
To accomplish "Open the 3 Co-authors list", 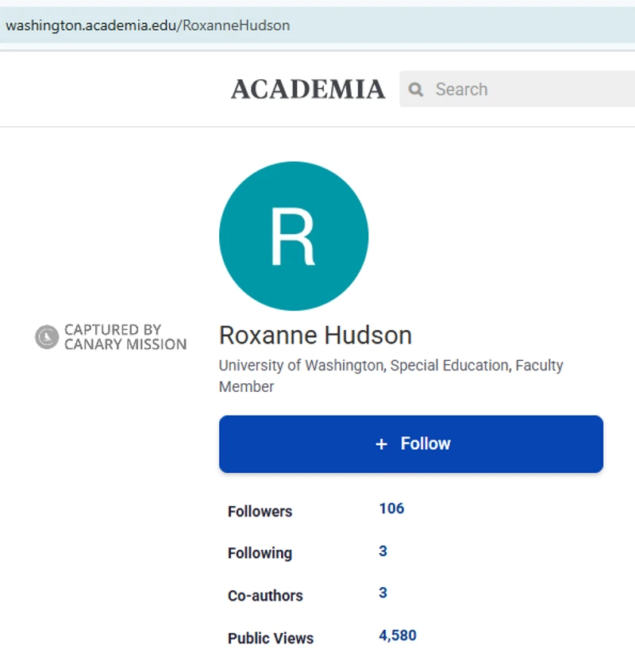I will 382,593.
